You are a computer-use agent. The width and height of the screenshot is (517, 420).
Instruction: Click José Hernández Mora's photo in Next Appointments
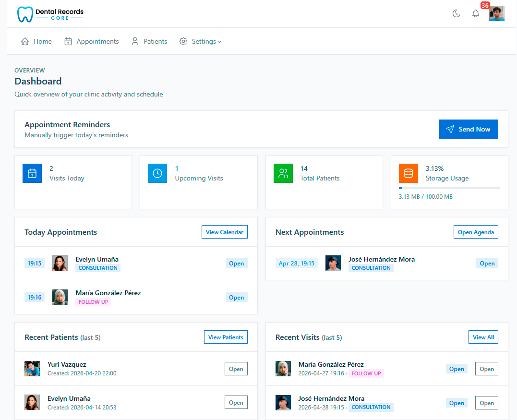pos(333,263)
